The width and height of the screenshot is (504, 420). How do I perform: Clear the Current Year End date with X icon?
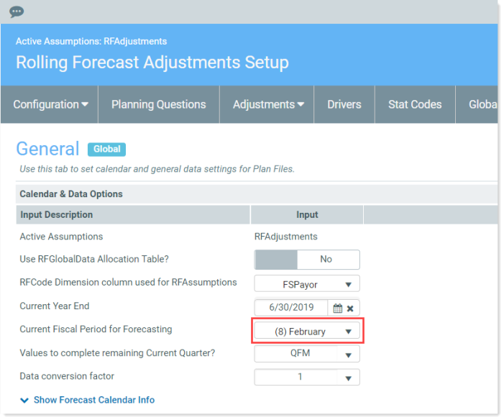[350, 309]
